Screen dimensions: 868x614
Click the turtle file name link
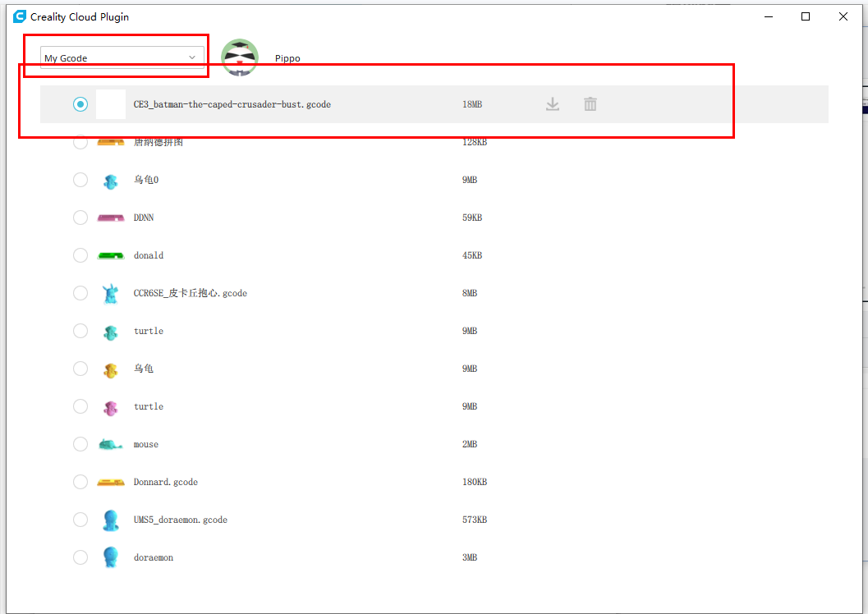click(148, 330)
